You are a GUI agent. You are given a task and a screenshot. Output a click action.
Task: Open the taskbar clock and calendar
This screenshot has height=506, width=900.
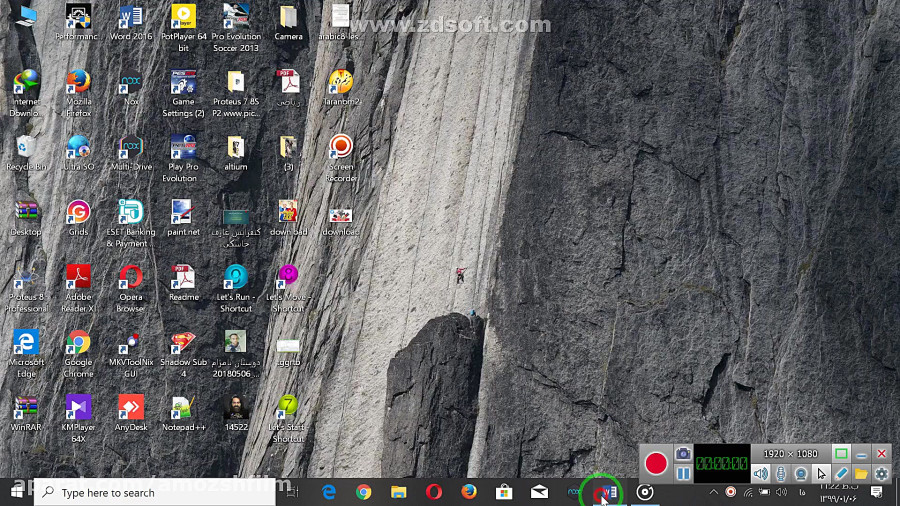coord(838,493)
